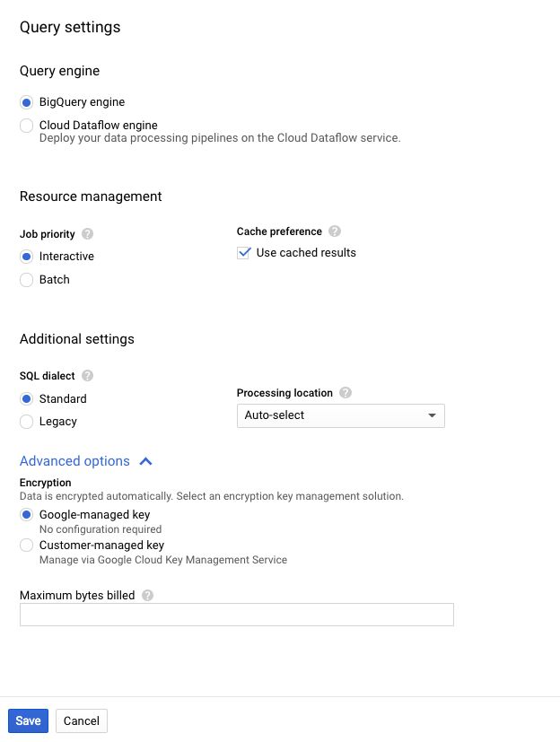Click the Job priority help icon

(87, 234)
